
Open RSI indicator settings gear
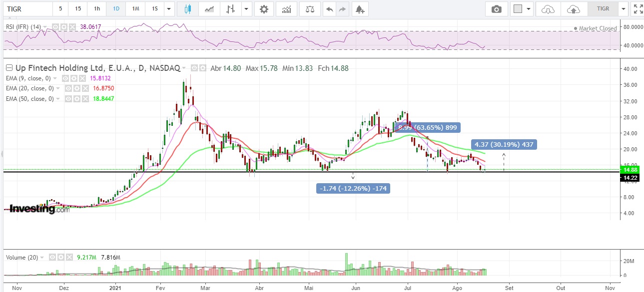[x=63, y=27]
